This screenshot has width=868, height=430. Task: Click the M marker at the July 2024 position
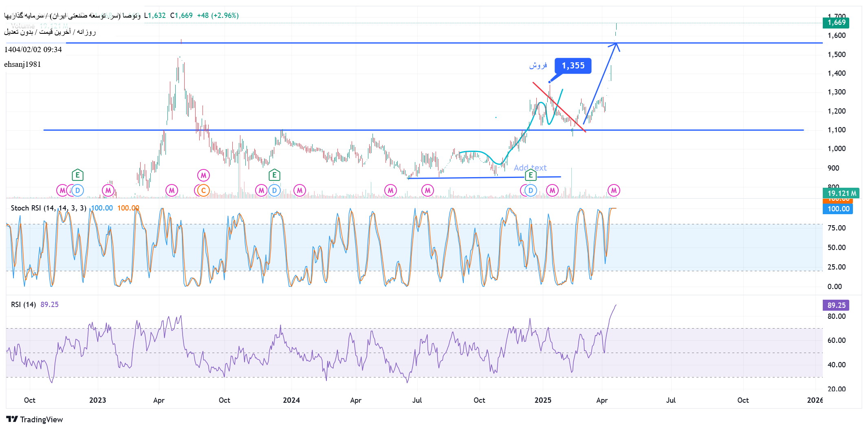pos(427,190)
